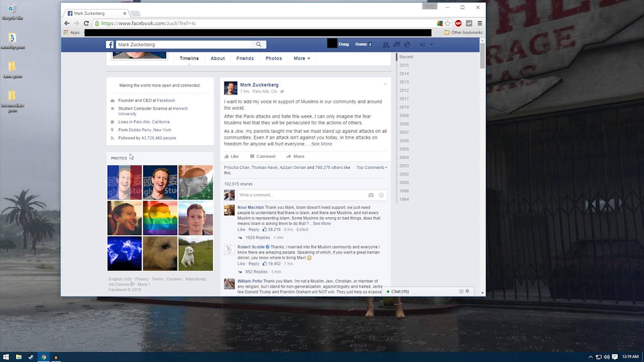Image resolution: width=644 pixels, height=362 pixels.
Task: Open Steam from the taskbar
Action: coord(31,357)
